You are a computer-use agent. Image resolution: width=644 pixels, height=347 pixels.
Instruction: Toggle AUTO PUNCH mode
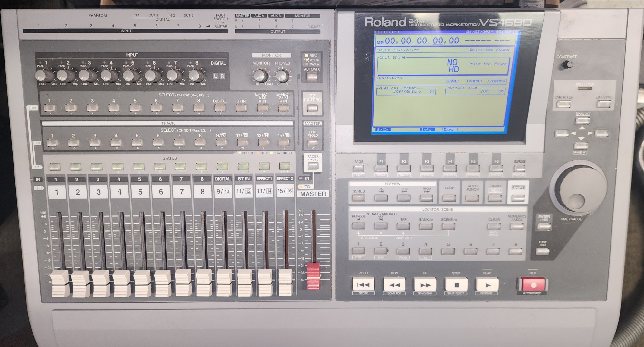click(472, 198)
